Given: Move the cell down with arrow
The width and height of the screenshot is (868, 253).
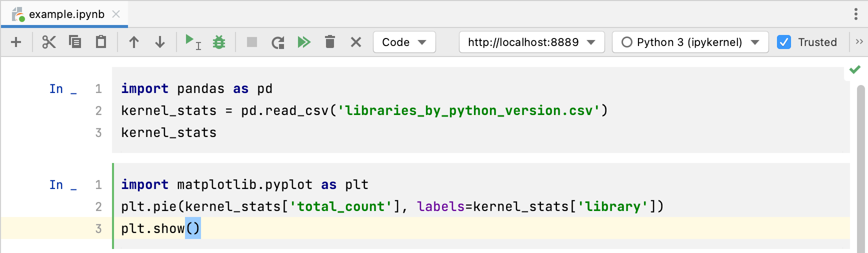Looking at the screenshot, I should [x=160, y=42].
